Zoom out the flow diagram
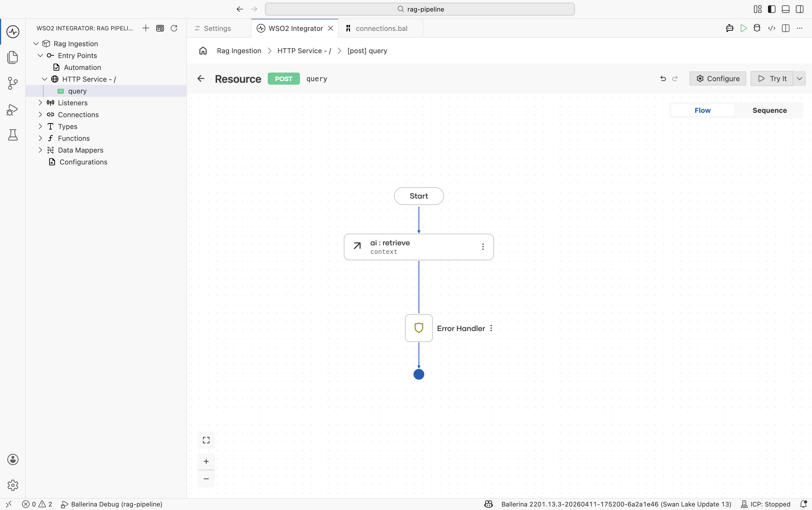The height and width of the screenshot is (510, 812). (206, 479)
